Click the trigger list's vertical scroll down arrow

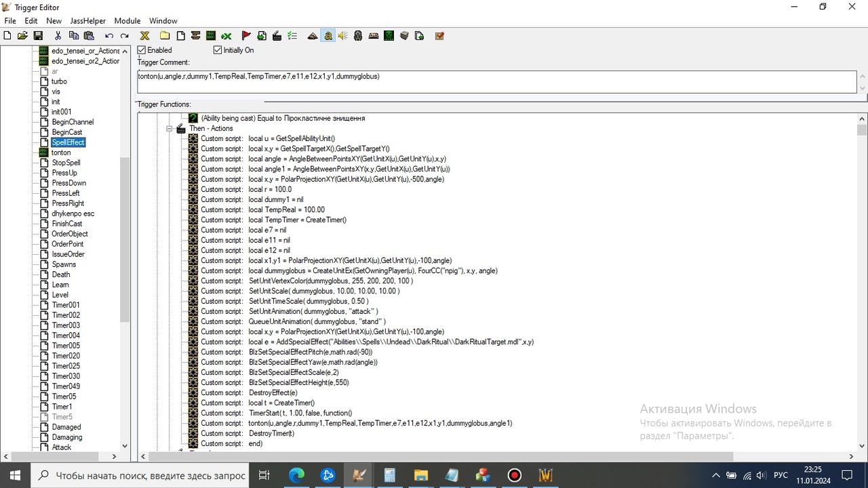(125, 446)
